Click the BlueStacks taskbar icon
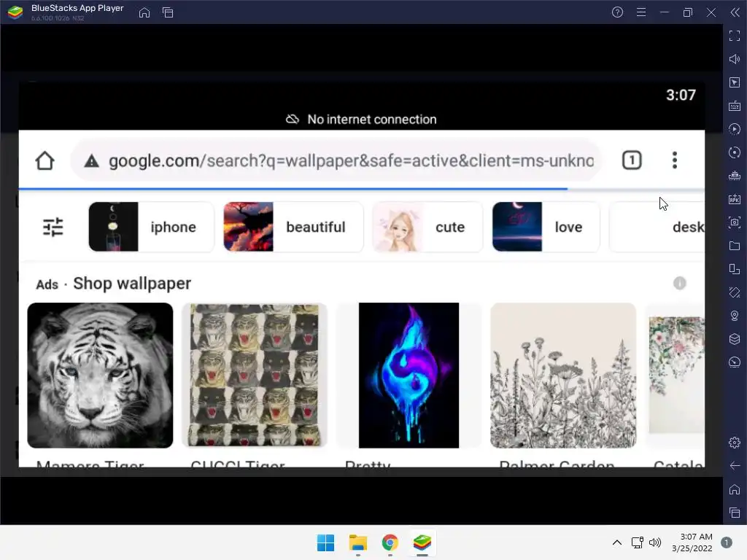 [422, 542]
